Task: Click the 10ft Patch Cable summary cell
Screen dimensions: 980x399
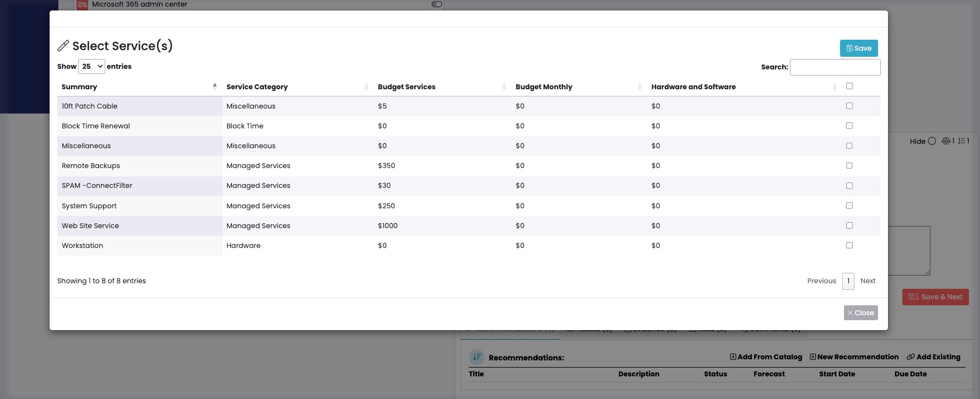Action: pyautogui.click(x=139, y=106)
